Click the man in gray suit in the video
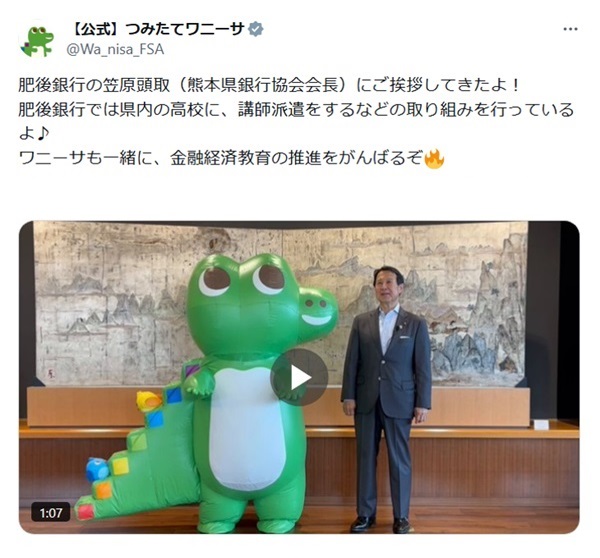Screen dimensions: 600x558 coord(386,398)
